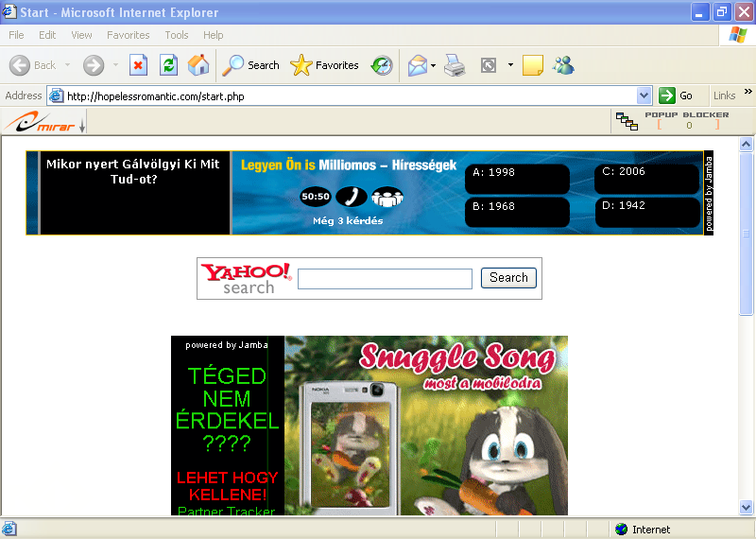Viewport: 756px width, 539px height.
Task: Open the Favorites star button
Action: (324, 65)
